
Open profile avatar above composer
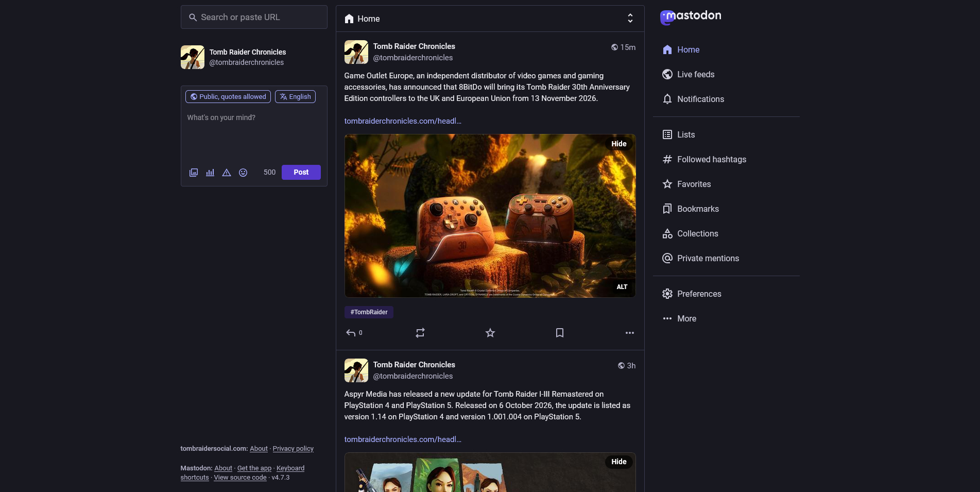coord(193,57)
